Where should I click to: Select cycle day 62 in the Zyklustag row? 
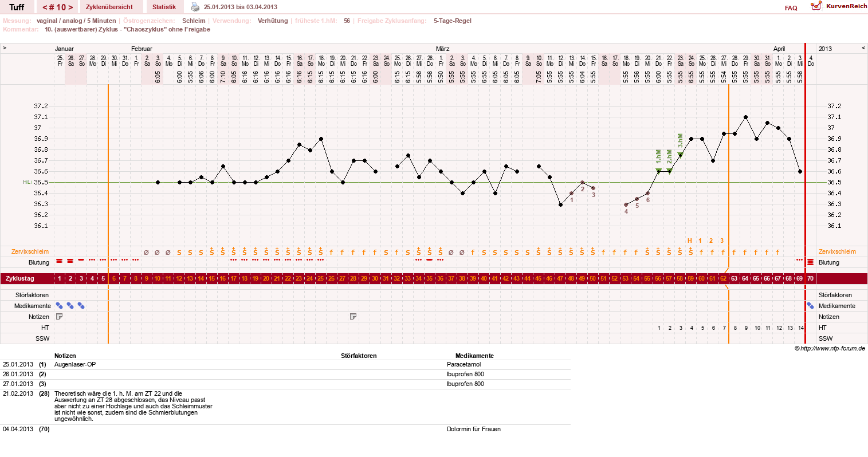point(723,278)
